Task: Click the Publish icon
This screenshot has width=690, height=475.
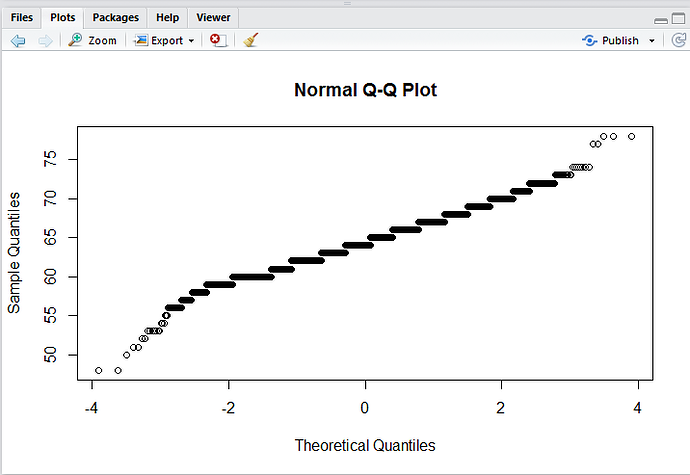Action: (589, 41)
